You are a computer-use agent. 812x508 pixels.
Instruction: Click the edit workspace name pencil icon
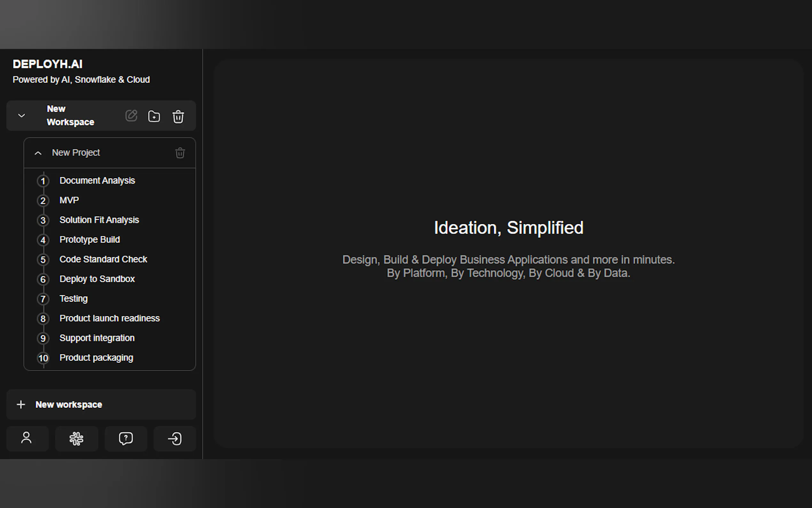(x=131, y=116)
